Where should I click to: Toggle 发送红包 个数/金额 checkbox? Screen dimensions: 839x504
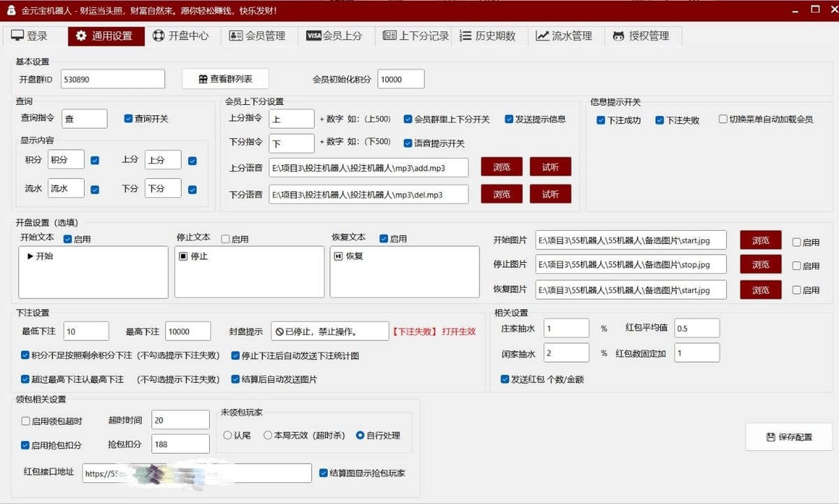point(505,380)
